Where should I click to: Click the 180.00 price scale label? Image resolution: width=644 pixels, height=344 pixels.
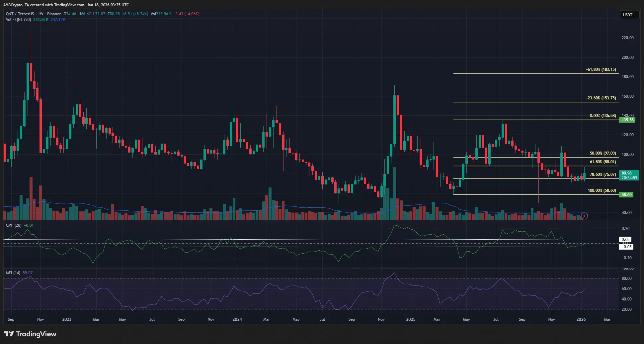[x=627, y=77]
